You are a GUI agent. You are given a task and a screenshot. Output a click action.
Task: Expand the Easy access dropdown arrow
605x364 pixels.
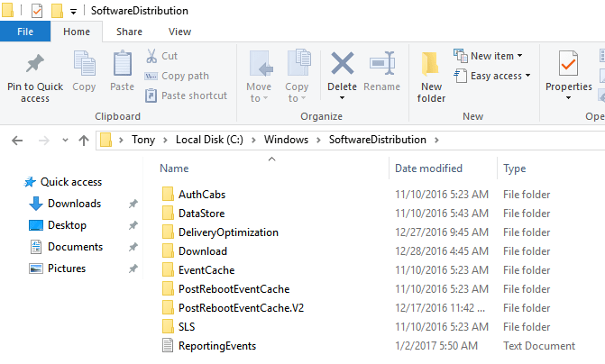527,76
